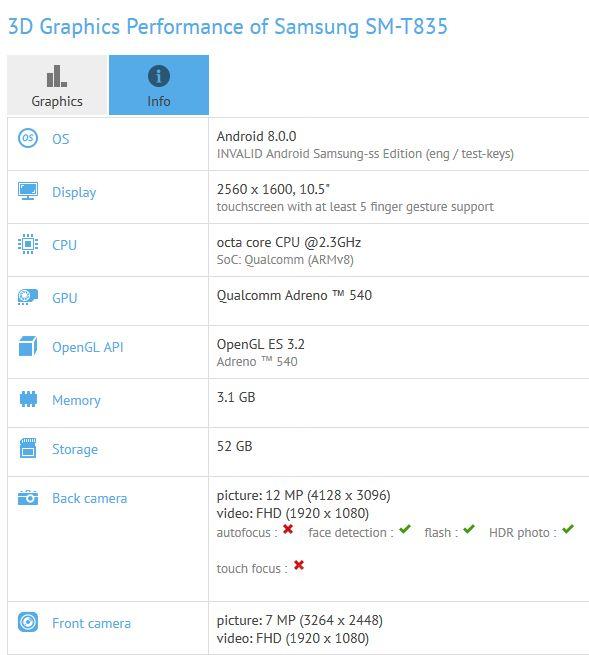Click the INVALID Android Samsung-ss Edition line
589x655 pixels.
(365, 154)
